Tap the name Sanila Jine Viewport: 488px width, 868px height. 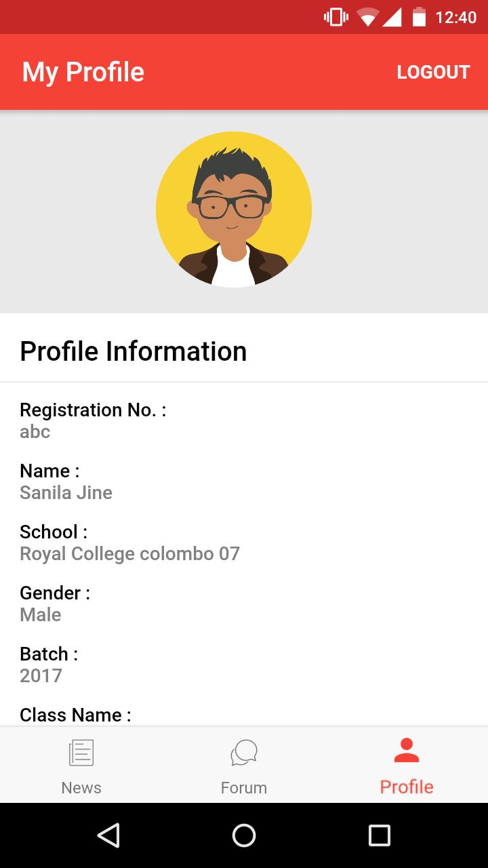pyautogui.click(x=66, y=493)
